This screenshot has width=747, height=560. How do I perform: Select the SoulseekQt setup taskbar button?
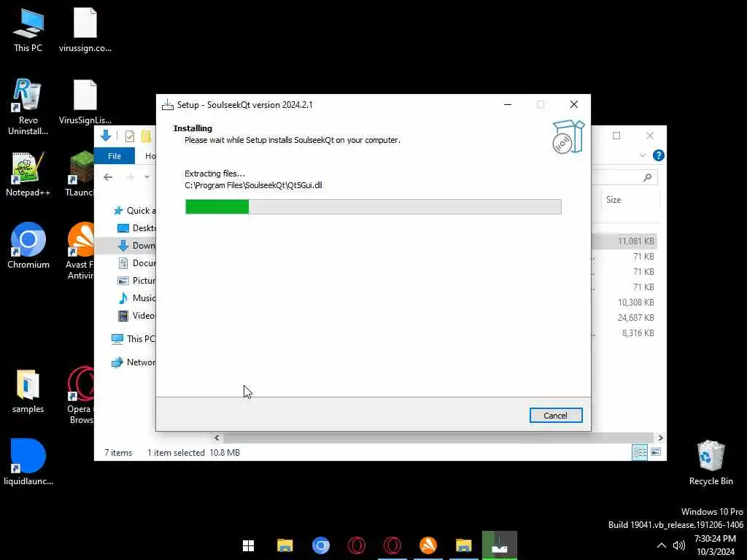point(499,545)
